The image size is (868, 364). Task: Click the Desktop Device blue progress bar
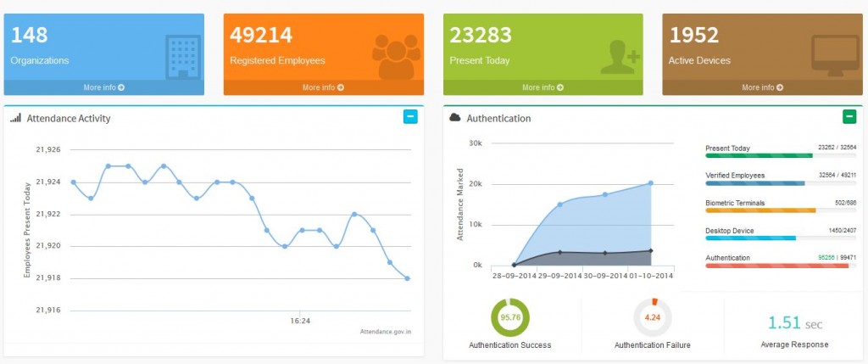click(750, 238)
